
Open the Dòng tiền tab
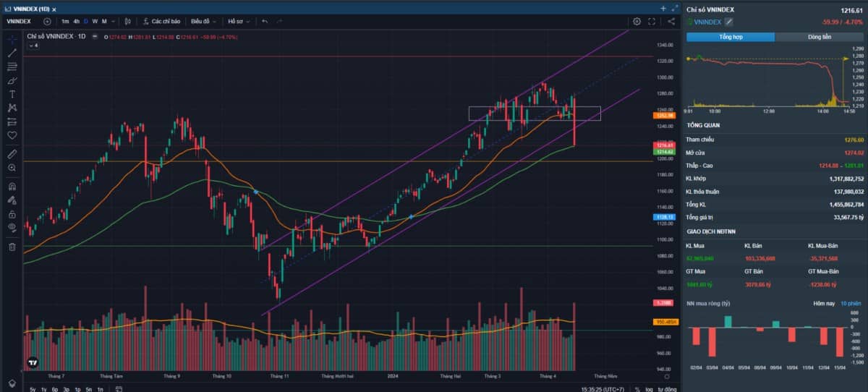[820, 36]
